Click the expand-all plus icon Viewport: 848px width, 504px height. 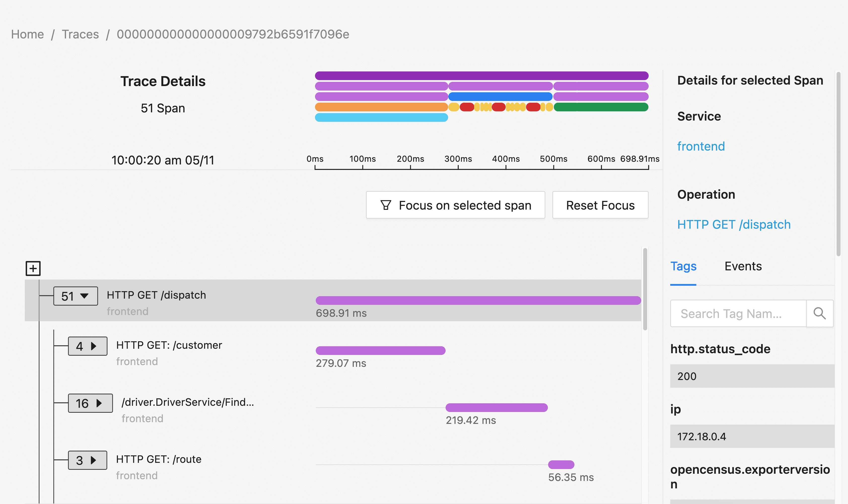point(33,269)
